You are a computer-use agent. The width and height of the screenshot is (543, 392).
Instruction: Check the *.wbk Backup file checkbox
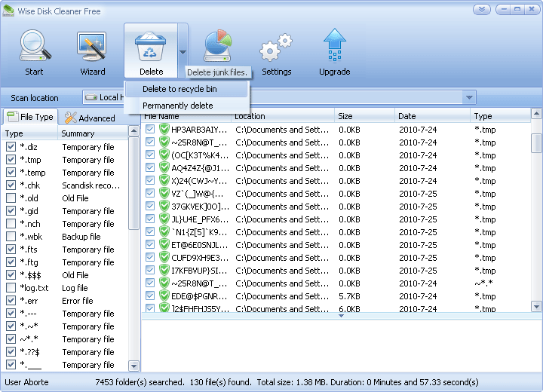(x=11, y=237)
